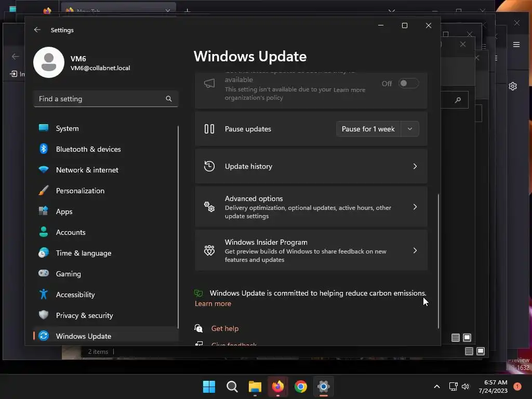This screenshot has width=532, height=399.
Task: Show hidden system tray icons
Action: 437,387
